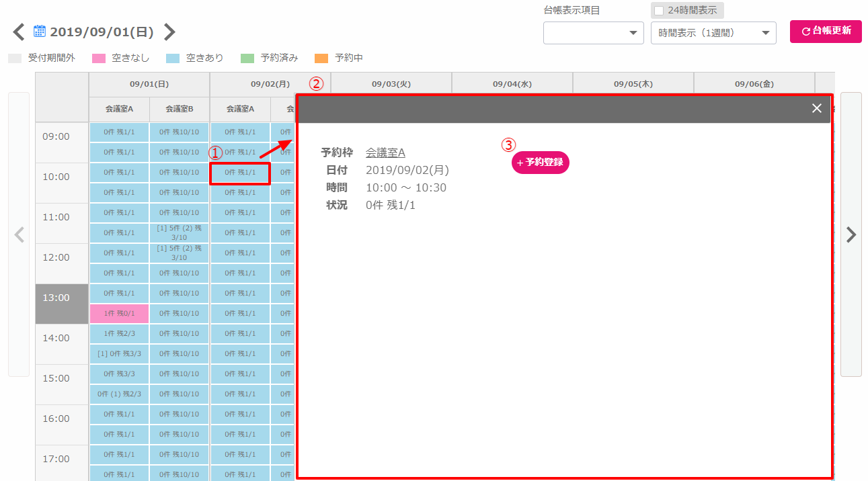Click the 予約中 orange legend swatch

coord(321,58)
